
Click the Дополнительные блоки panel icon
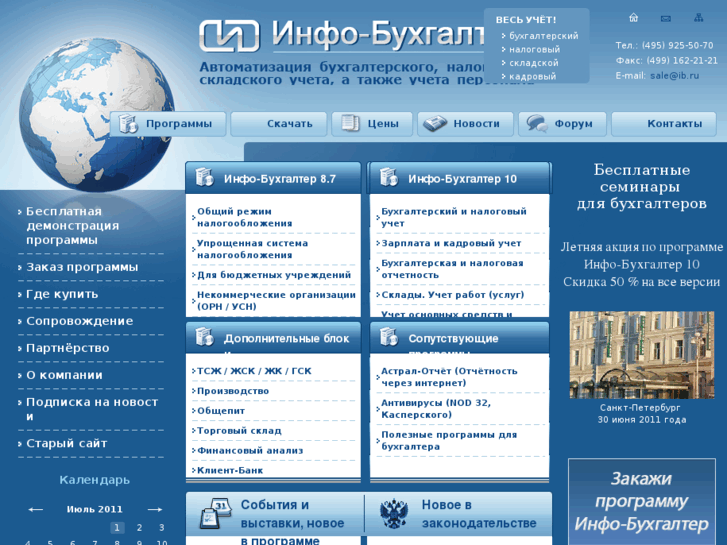204,337
